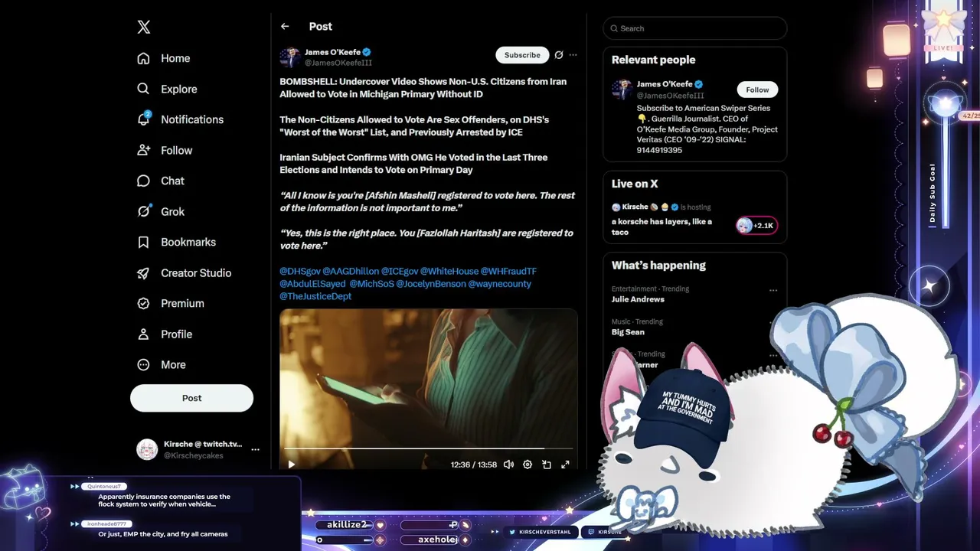
Task: Open the @waynecounty mention
Action: click(x=500, y=284)
